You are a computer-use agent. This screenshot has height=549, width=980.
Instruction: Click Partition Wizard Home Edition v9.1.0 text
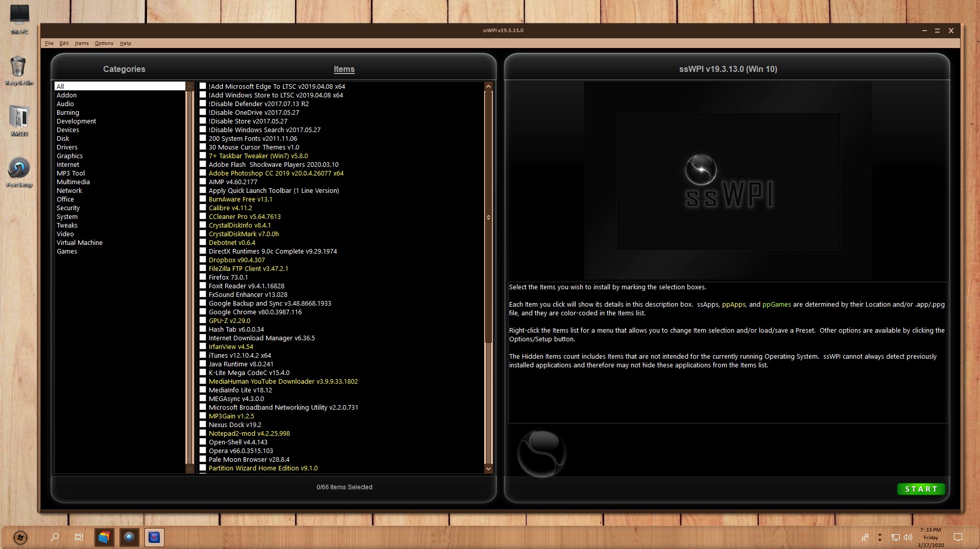pos(263,468)
